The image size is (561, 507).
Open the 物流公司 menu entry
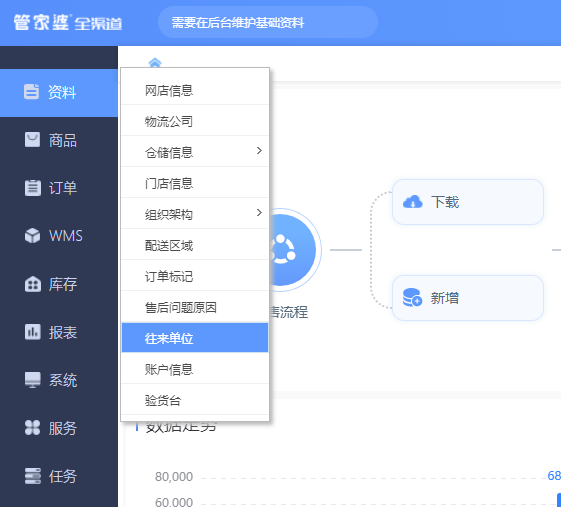195,121
